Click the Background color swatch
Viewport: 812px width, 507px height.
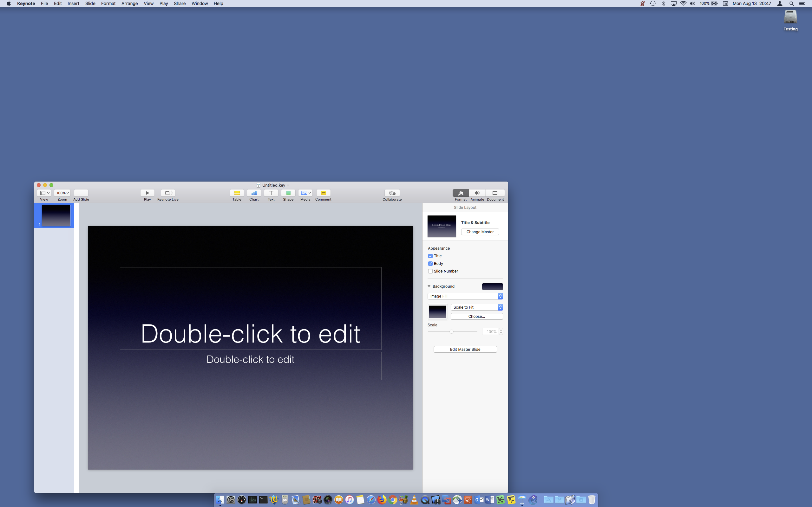[492, 286]
